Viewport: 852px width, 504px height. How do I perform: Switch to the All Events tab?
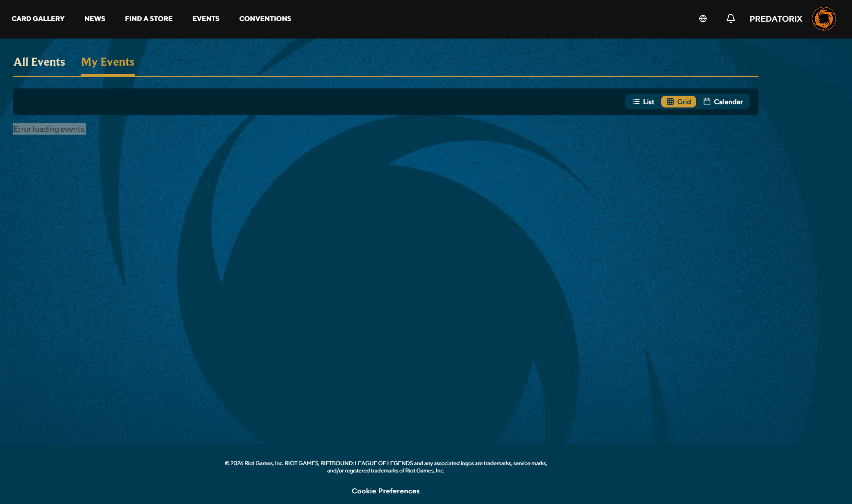coord(39,62)
